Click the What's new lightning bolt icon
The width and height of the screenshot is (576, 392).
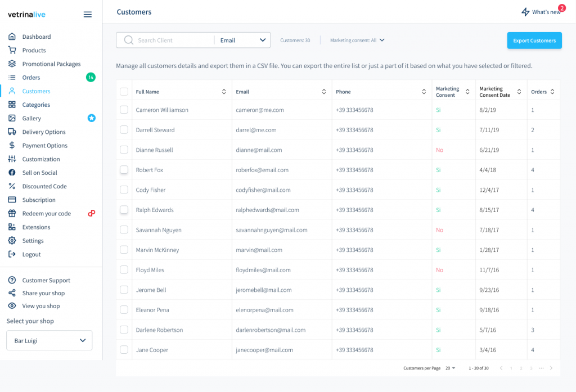tap(526, 12)
